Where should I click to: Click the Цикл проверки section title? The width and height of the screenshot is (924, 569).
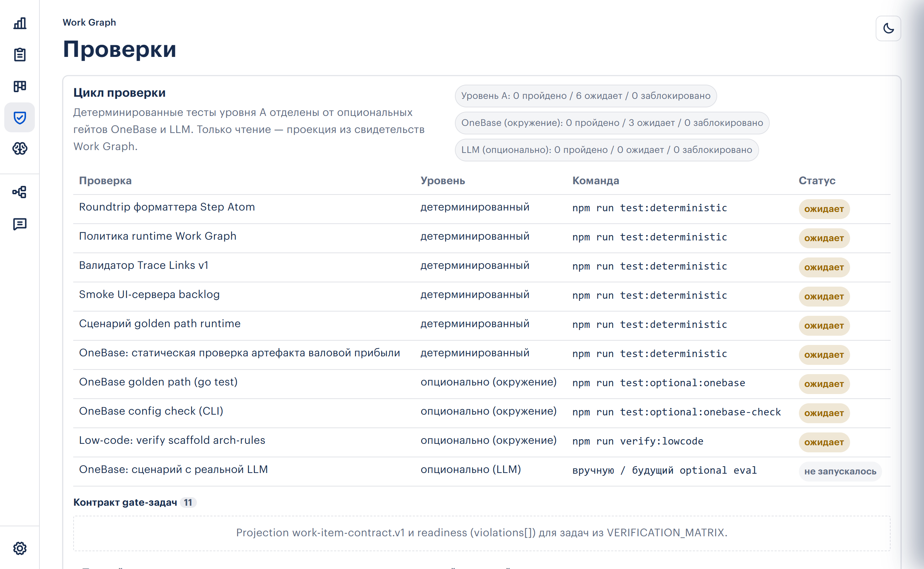(x=119, y=92)
